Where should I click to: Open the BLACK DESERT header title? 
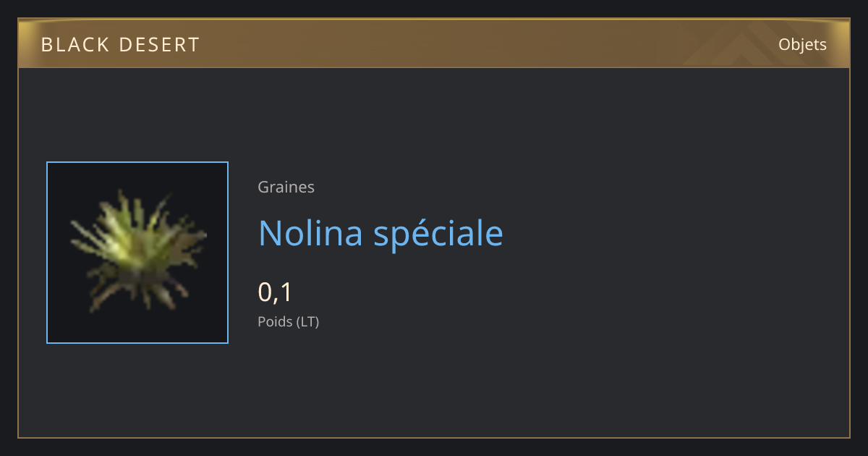[x=120, y=45]
